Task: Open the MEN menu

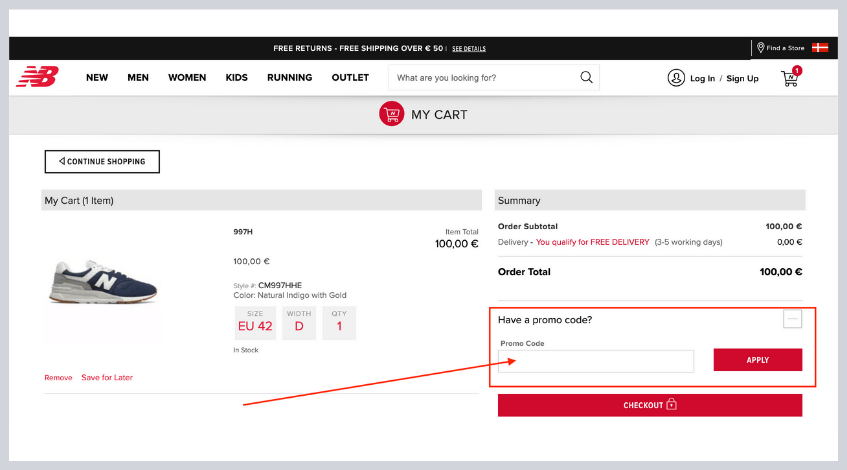Action: coord(138,78)
